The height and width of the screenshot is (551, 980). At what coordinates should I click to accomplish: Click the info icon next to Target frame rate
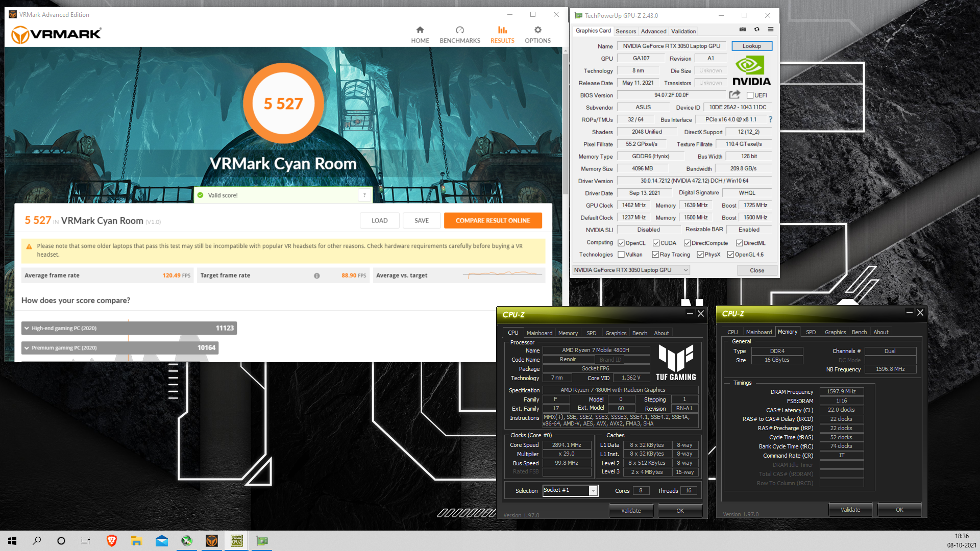[316, 275]
